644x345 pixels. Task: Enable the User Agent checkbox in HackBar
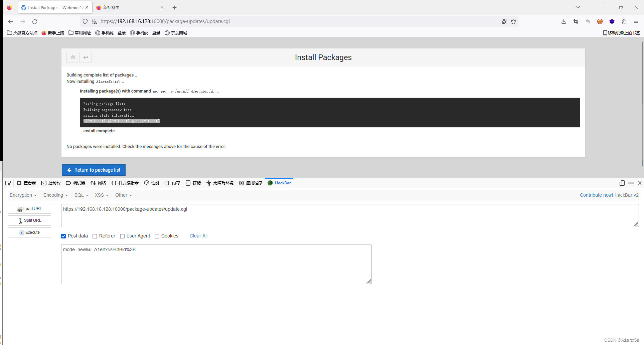pyautogui.click(x=122, y=236)
